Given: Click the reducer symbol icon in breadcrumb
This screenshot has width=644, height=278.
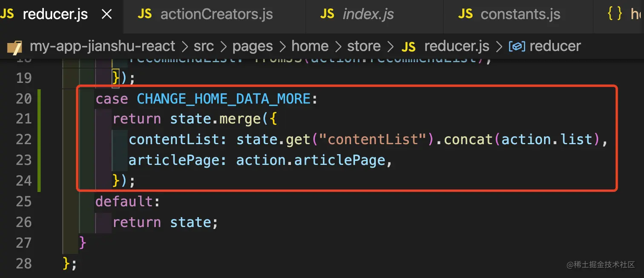Looking at the screenshot, I should [x=517, y=46].
